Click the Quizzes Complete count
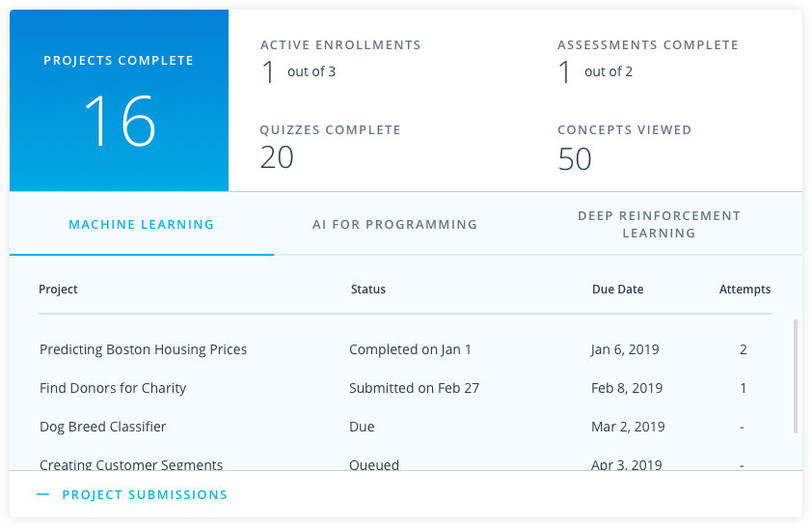Viewport: 812px width, 527px height. 277,157
